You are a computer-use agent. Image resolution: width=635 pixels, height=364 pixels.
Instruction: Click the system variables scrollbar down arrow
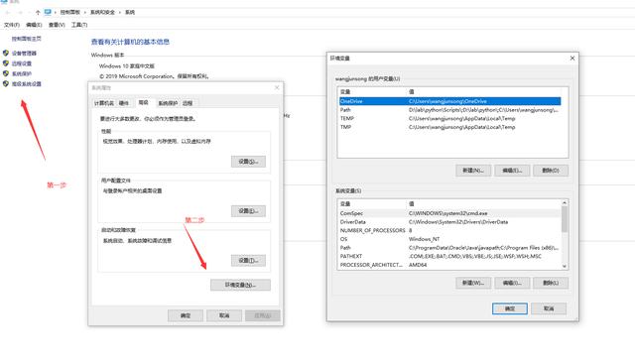pyautogui.click(x=565, y=266)
